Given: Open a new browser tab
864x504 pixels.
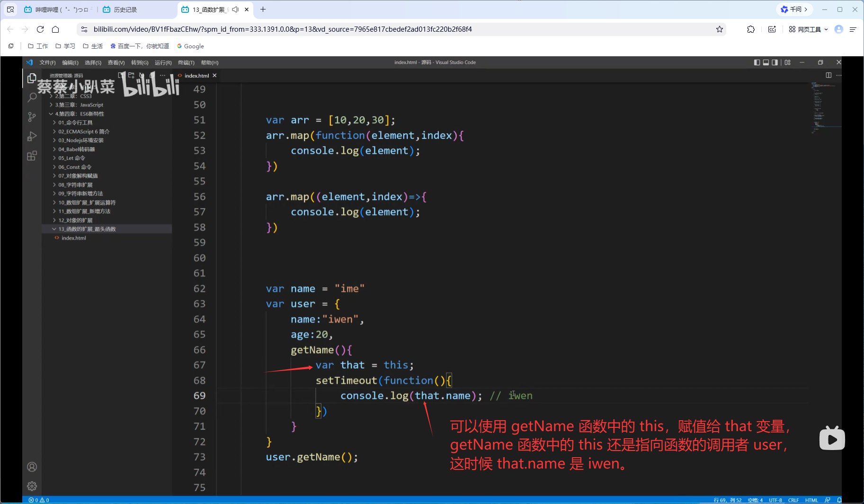Looking at the screenshot, I should (263, 9).
